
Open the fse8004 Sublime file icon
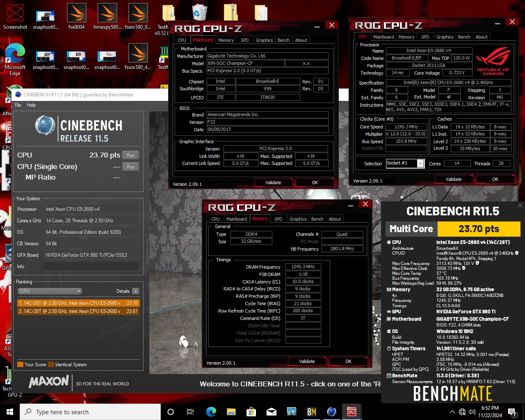point(76,16)
